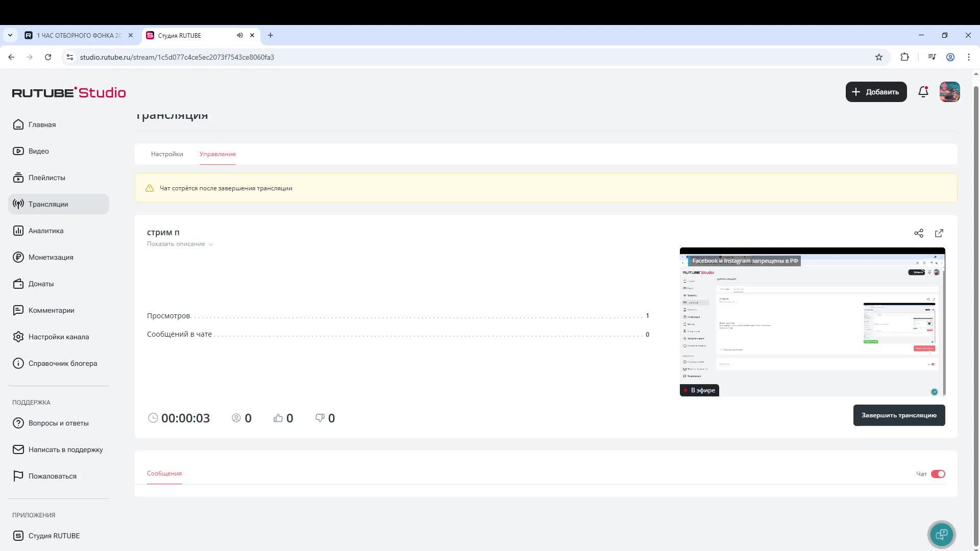Image resolution: width=980 pixels, height=551 pixels.
Task: Open stream in new window icon
Action: coord(939,233)
